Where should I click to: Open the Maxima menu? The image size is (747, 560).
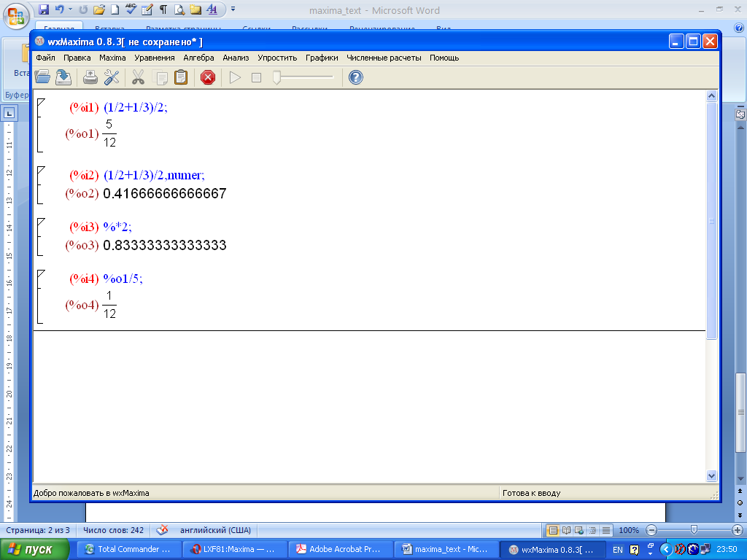tap(112, 58)
